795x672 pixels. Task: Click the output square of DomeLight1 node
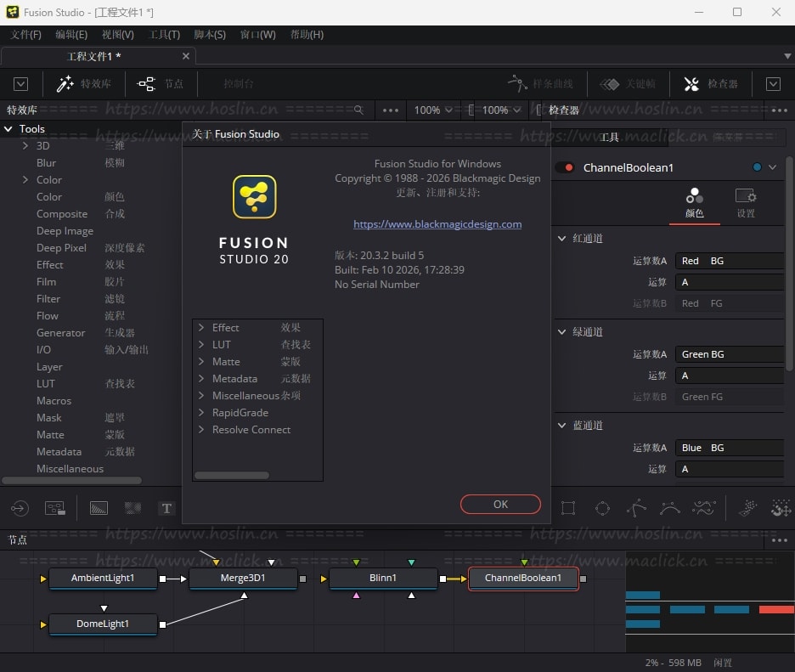tap(162, 624)
